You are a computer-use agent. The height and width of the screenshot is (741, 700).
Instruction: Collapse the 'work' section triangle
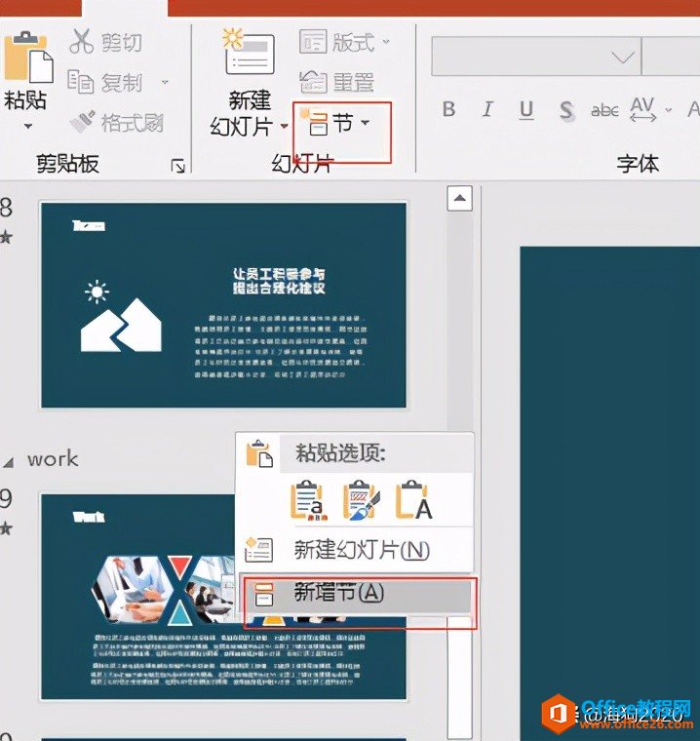point(8,462)
